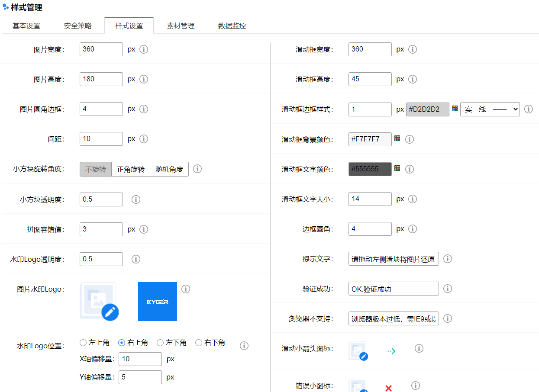Open the 滑动框背景颜色 color grid icon

[x=397, y=139]
